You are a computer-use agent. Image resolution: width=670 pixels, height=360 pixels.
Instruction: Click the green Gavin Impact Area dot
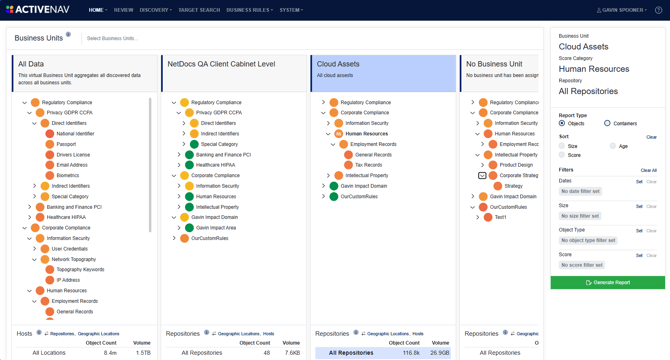pyautogui.click(x=189, y=228)
